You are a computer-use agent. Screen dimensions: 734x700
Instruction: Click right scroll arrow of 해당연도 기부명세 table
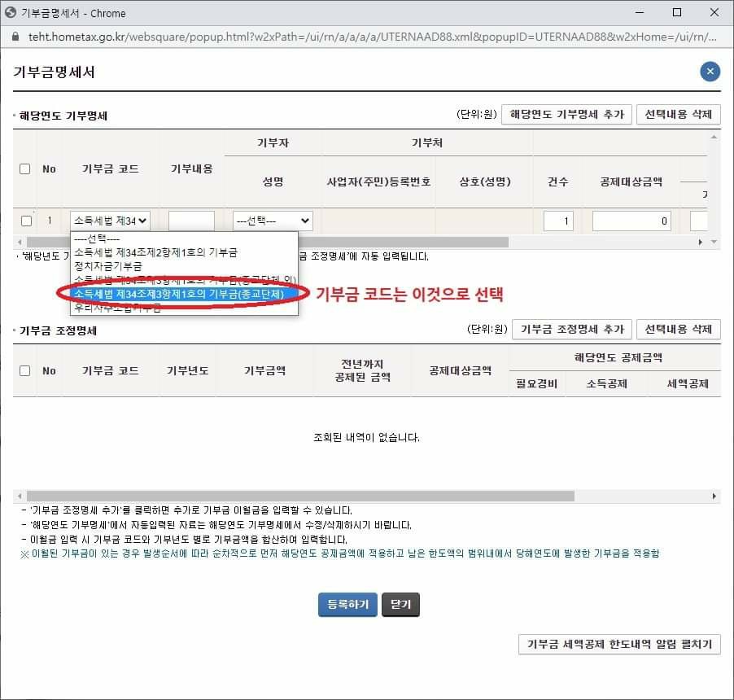pyautogui.click(x=701, y=242)
